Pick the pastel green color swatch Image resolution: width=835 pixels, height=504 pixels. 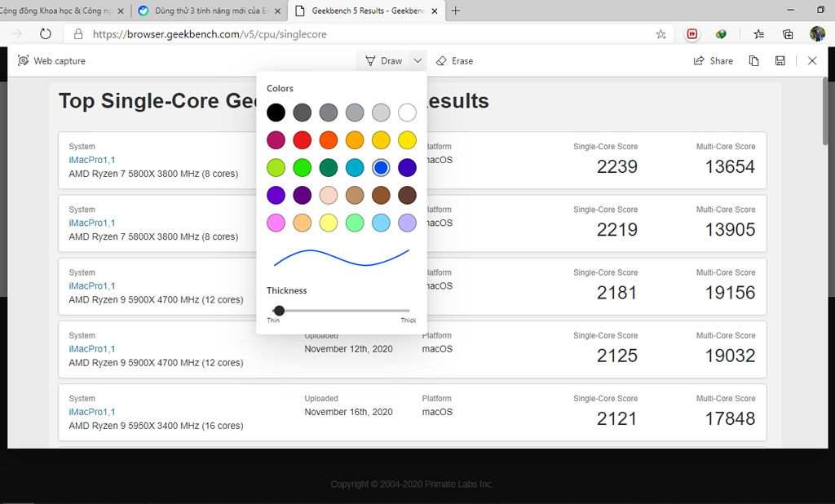click(x=355, y=223)
